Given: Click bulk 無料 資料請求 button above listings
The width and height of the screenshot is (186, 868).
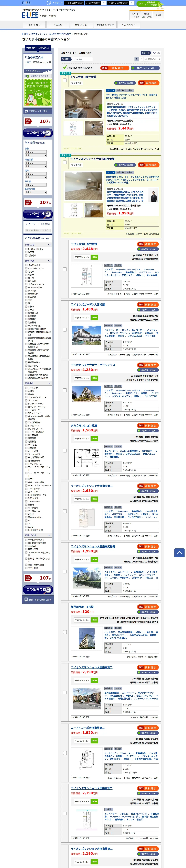Looking at the screenshot, I should (x=114, y=68).
